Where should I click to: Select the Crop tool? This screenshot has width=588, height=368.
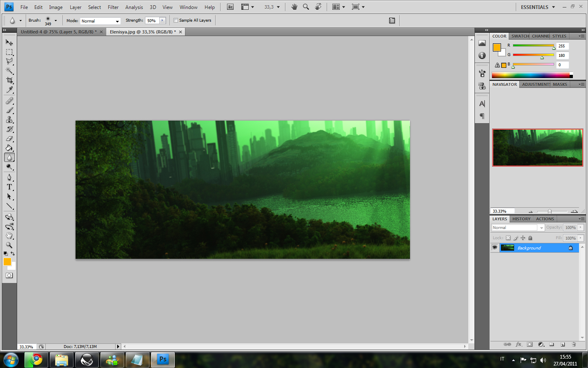[x=9, y=80]
